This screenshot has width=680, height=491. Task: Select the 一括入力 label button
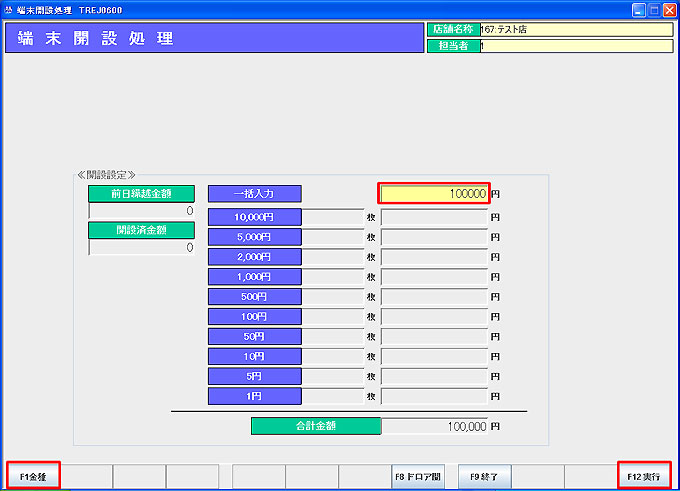pos(254,193)
